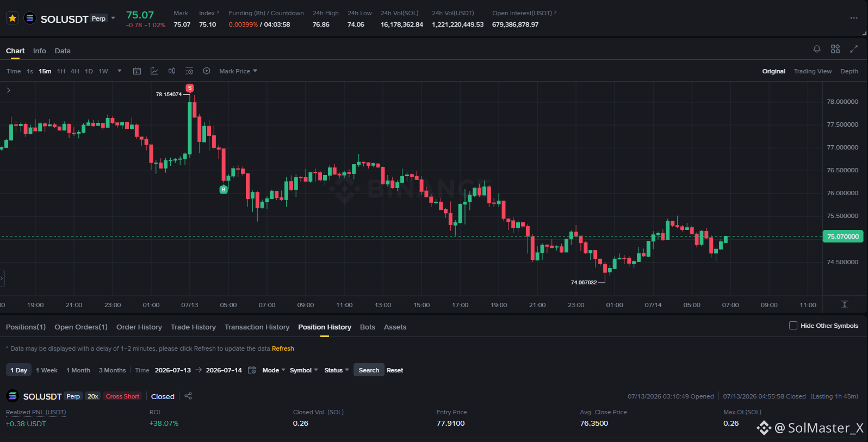Open the Symbol filter dropdown
Image resolution: width=868 pixels, height=442 pixels.
tap(303, 370)
